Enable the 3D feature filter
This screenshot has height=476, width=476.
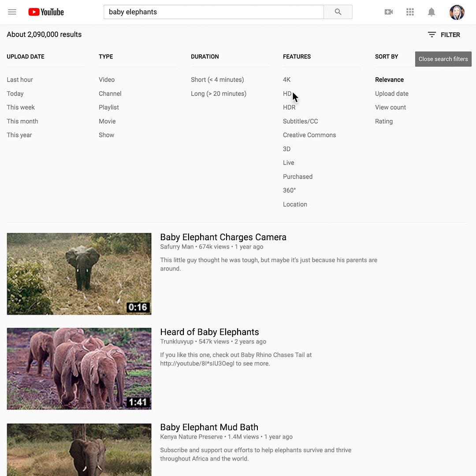pyautogui.click(x=286, y=149)
